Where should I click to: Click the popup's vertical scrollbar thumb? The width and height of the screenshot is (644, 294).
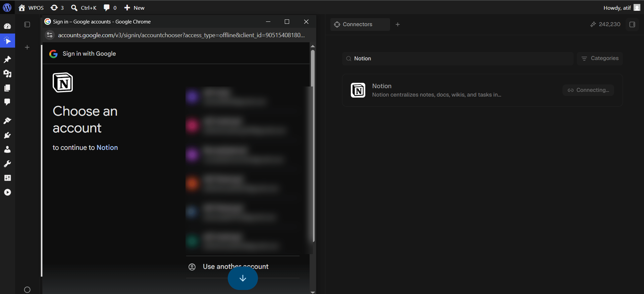pyautogui.click(x=313, y=146)
